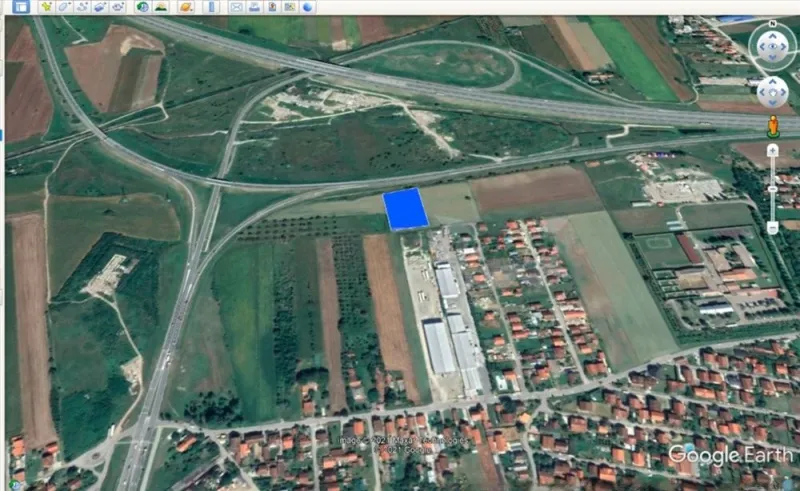Show historical imagery with clock icon
800x491 pixels.
[143, 6]
